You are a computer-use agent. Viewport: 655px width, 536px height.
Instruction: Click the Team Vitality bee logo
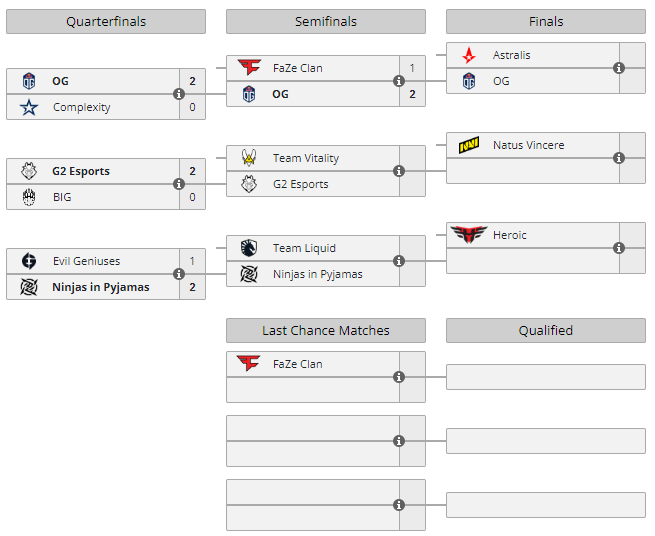(x=249, y=158)
